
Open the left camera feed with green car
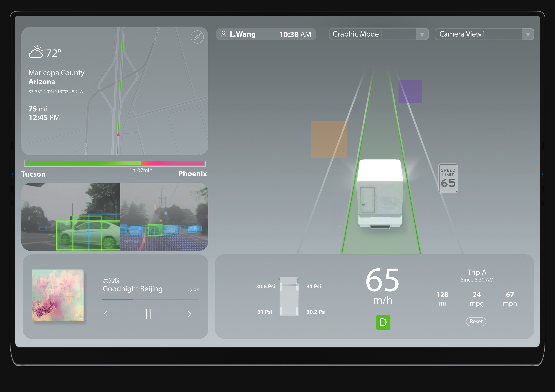point(71,217)
